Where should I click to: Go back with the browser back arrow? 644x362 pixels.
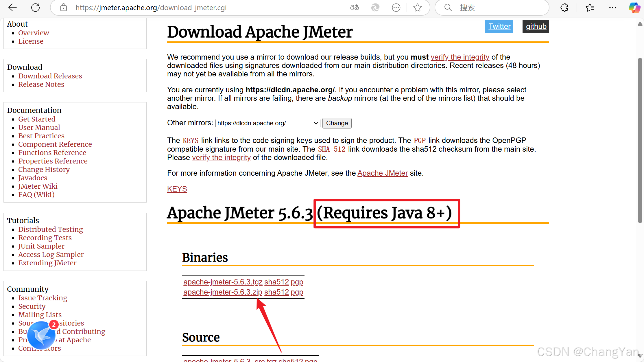point(12,8)
